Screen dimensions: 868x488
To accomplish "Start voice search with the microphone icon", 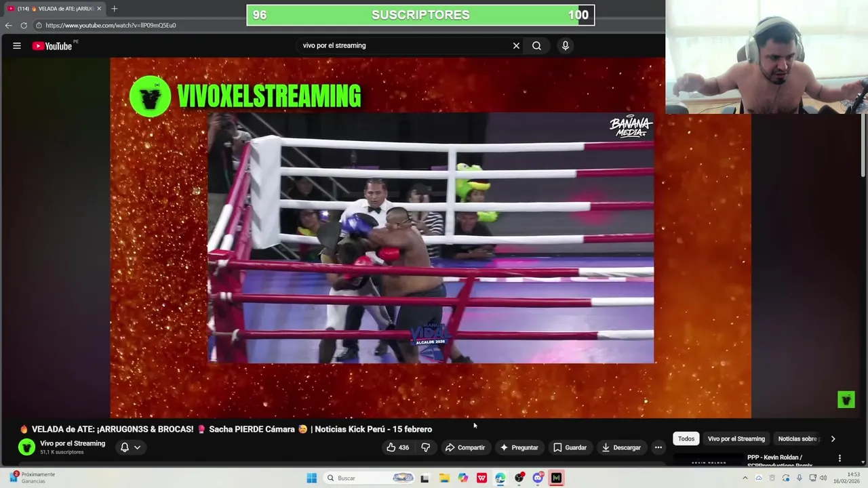I will [565, 45].
